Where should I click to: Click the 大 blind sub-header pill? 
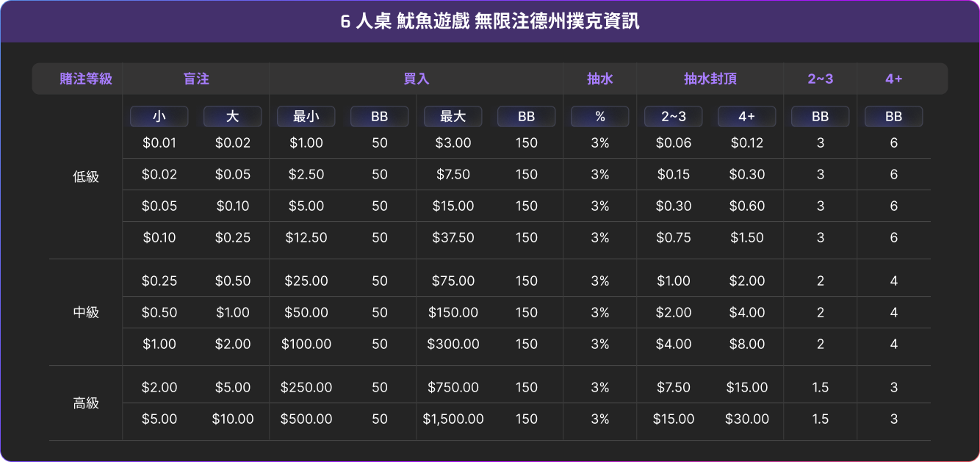233,117
